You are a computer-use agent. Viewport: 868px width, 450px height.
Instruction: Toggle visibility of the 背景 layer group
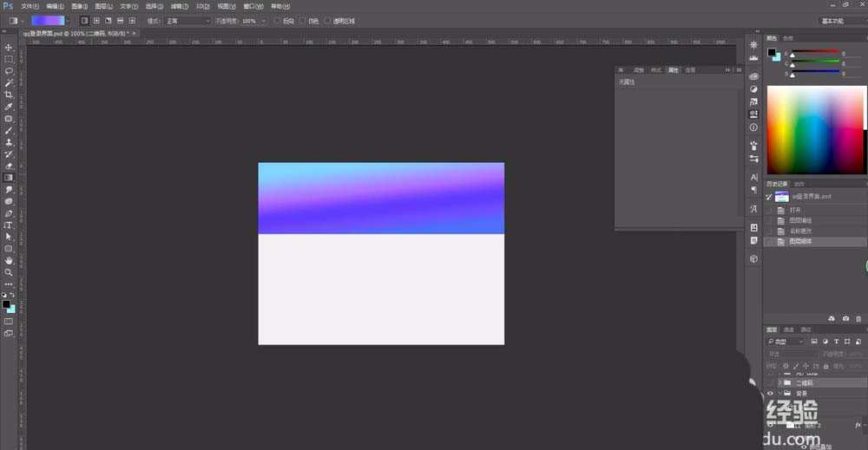[x=770, y=393]
